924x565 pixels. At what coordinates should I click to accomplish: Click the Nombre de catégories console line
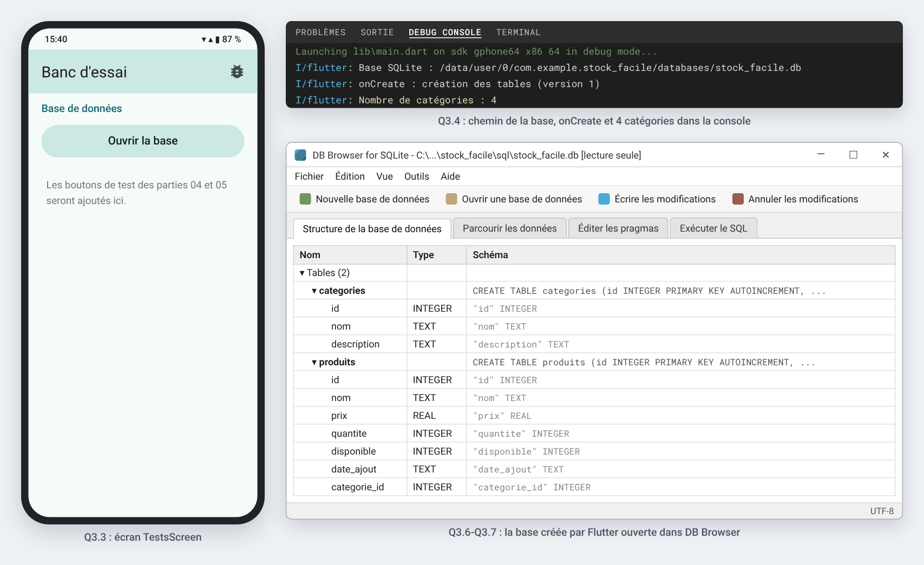[396, 100]
